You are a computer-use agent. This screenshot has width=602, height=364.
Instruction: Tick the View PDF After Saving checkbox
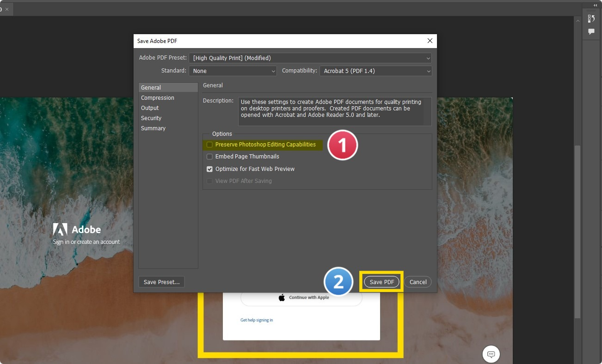(209, 181)
